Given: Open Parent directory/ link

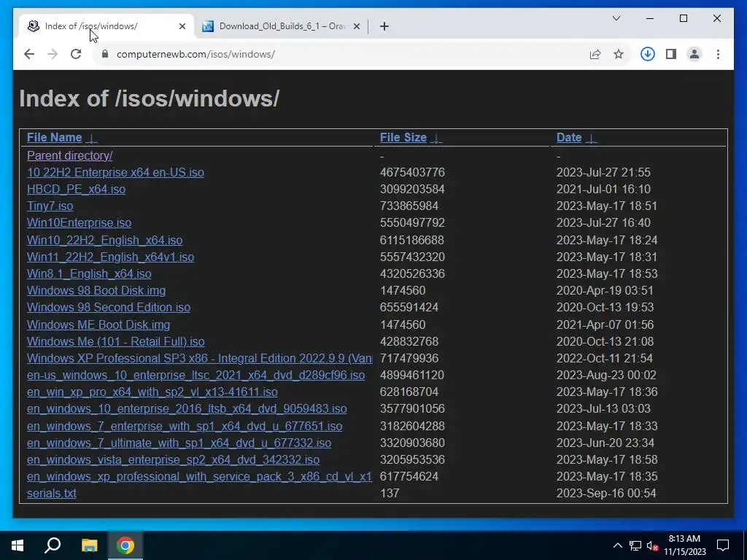Looking at the screenshot, I should click(x=69, y=156).
